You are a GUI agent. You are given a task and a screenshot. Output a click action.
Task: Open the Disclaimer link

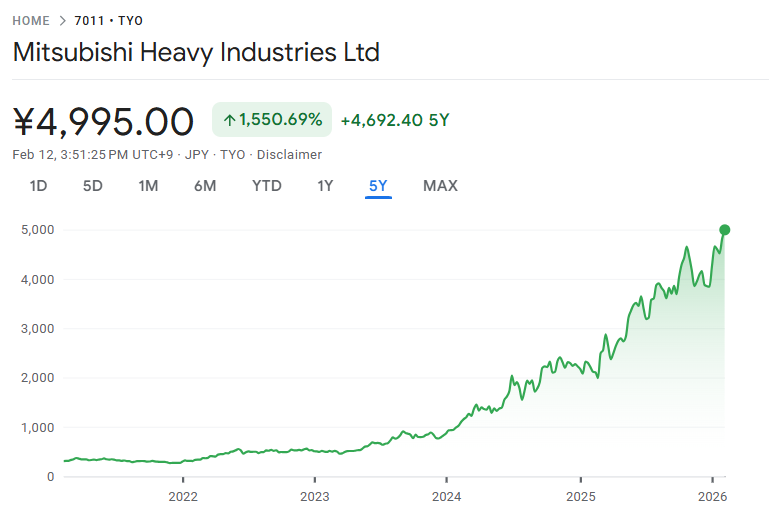(x=289, y=154)
